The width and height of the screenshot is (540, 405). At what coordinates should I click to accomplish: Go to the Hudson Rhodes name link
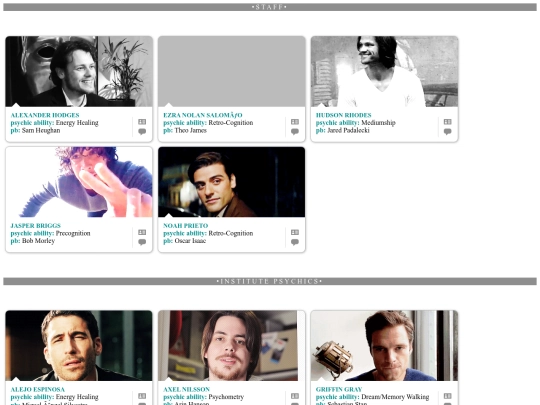click(344, 115)
